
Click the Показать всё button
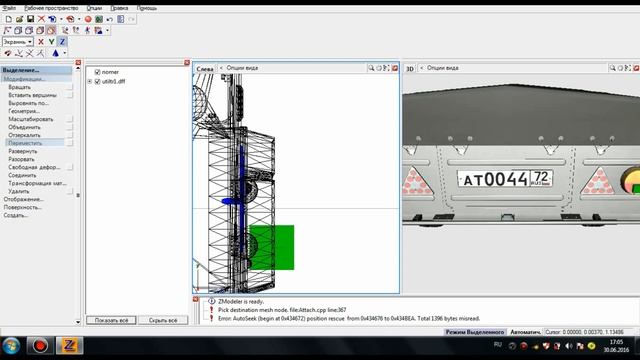(111, 320)
